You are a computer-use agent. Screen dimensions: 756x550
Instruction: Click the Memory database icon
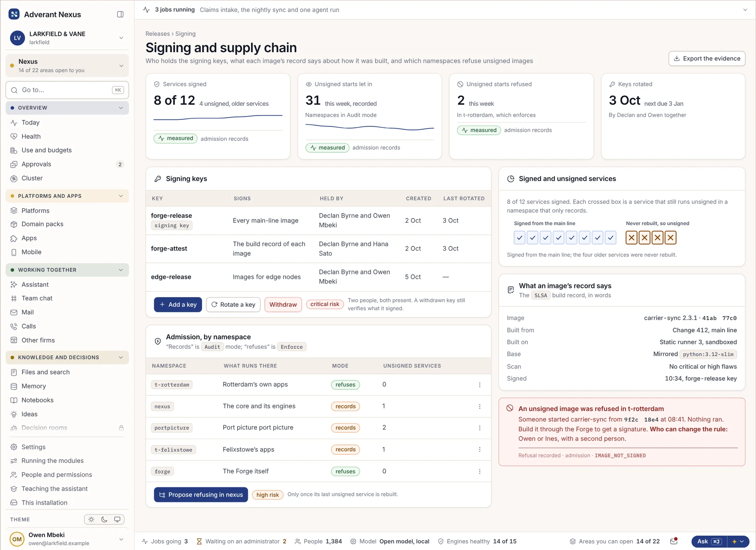(14, 386)
